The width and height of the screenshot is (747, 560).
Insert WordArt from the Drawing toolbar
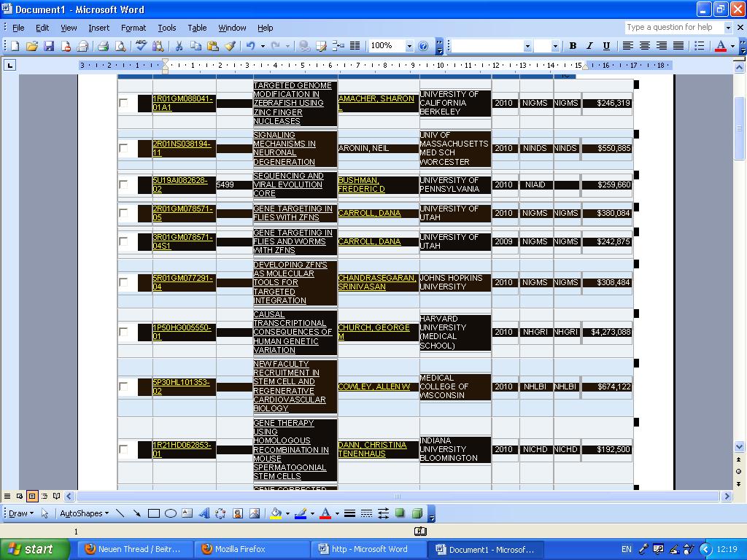click(x=204, y=513)
